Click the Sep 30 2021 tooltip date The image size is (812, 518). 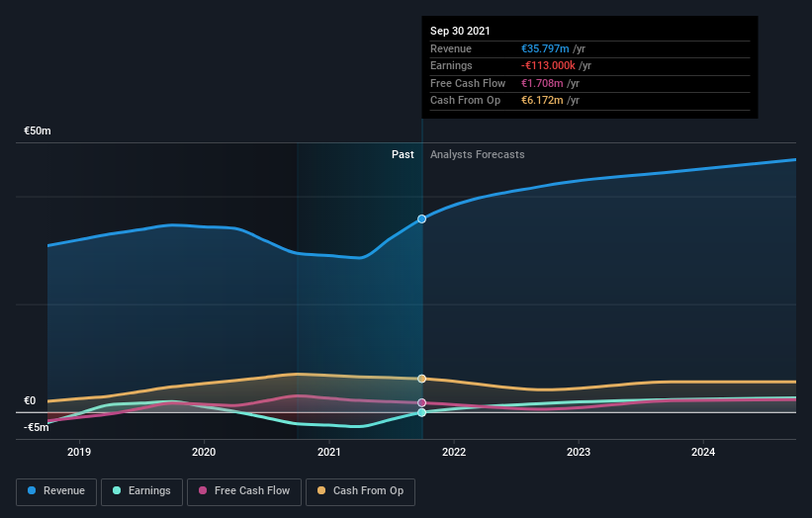click(x=460, y=31)
